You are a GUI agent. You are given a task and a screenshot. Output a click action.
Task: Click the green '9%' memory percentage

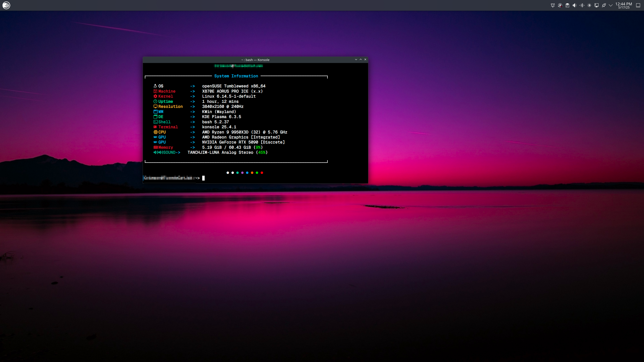pyautogui.click(x=258, y=147)
